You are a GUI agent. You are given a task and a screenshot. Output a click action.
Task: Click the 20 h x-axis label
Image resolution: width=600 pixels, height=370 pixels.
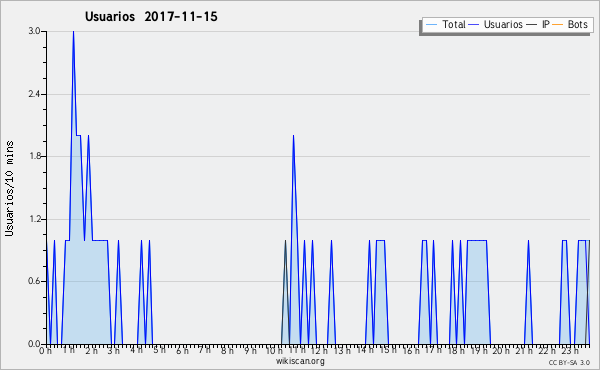[x=501, y=350]
